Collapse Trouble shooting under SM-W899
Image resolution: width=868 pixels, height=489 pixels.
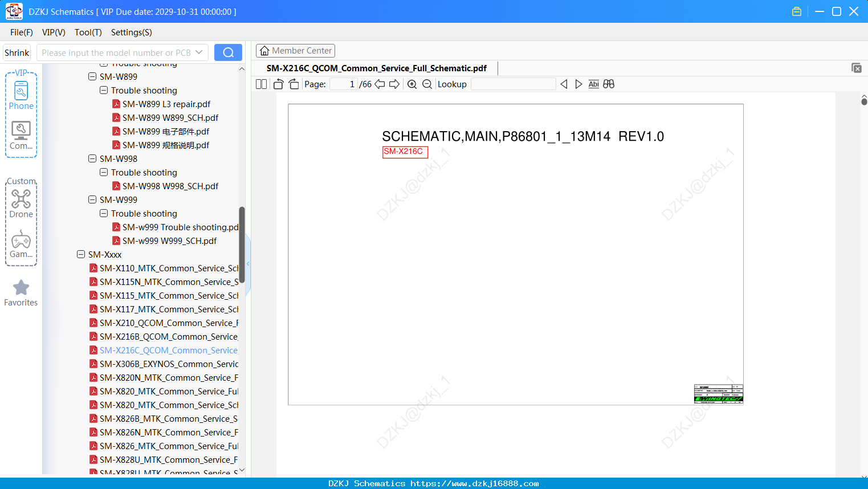(104, 90)
